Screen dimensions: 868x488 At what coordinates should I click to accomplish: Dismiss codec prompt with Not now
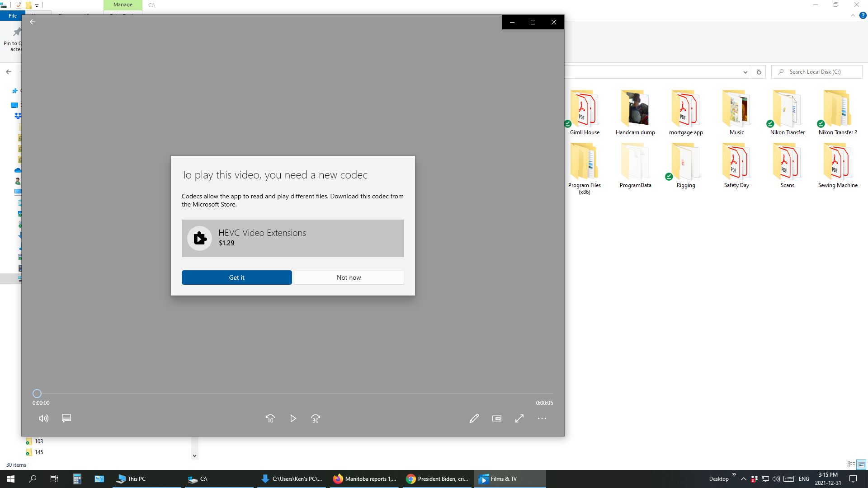pyautogui.click(x=349, y=277)
